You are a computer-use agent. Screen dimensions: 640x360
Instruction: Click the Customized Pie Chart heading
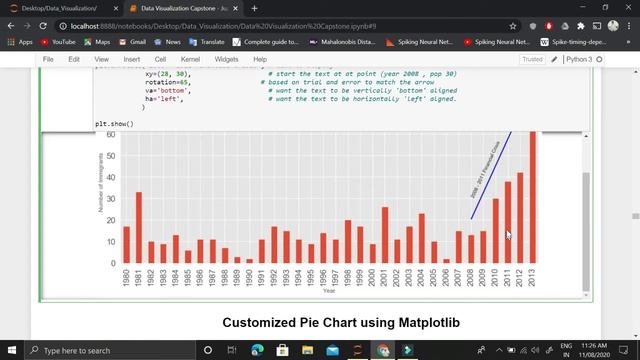point(341,322)
